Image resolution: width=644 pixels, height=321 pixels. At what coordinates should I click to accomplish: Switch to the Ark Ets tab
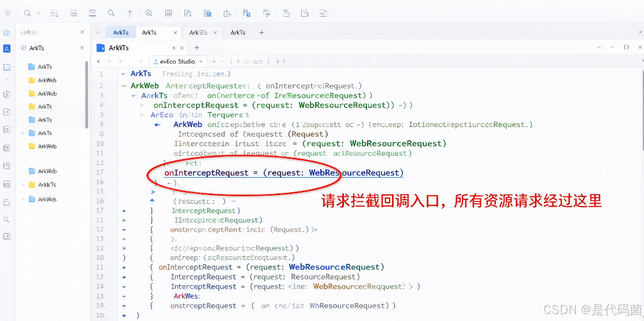203,32
